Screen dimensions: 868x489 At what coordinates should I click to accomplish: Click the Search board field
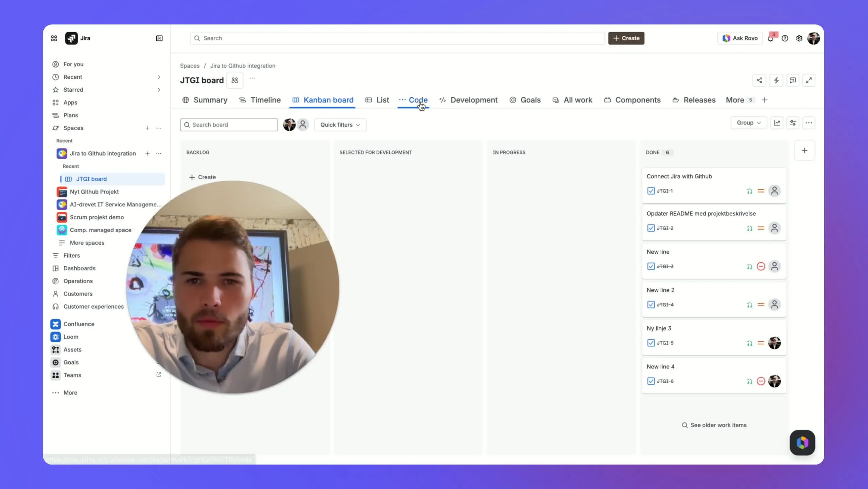[229, 125]
